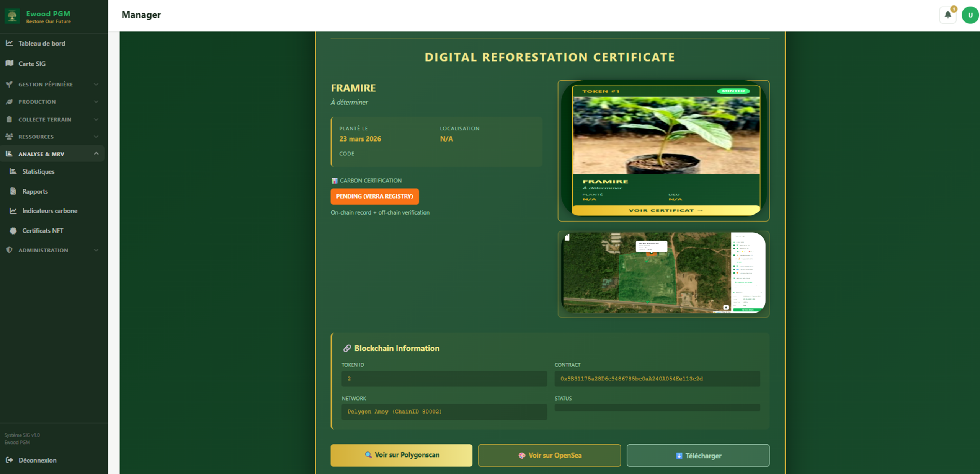Click the OpenSea button's pink icon
980x474 pixels.
tap(522, 455)
